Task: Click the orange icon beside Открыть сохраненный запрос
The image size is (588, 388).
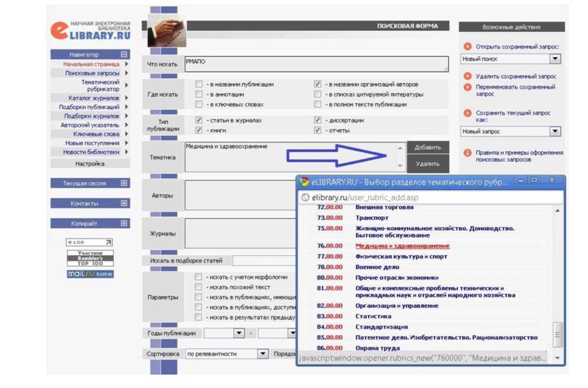Action: coord(467,46)
